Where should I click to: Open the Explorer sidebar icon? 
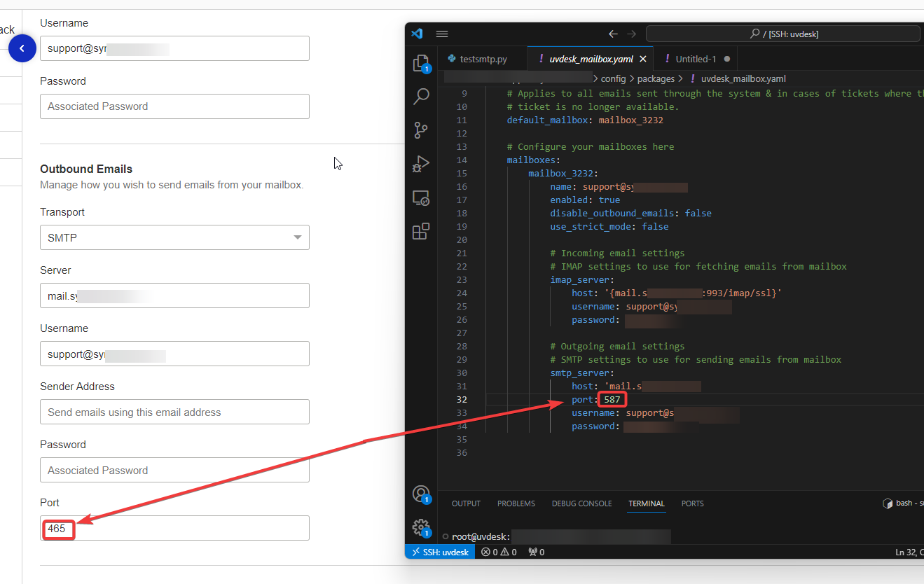point(420,62)
